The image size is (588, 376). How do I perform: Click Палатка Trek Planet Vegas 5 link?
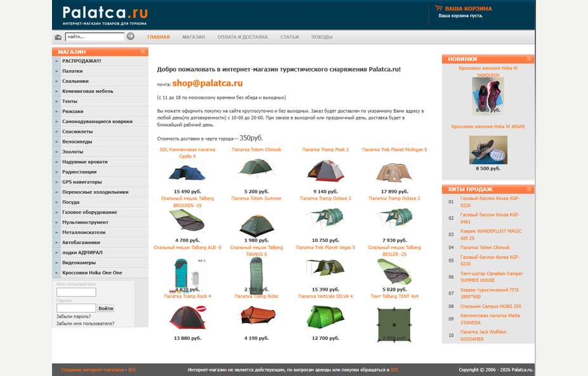(325, 248)
